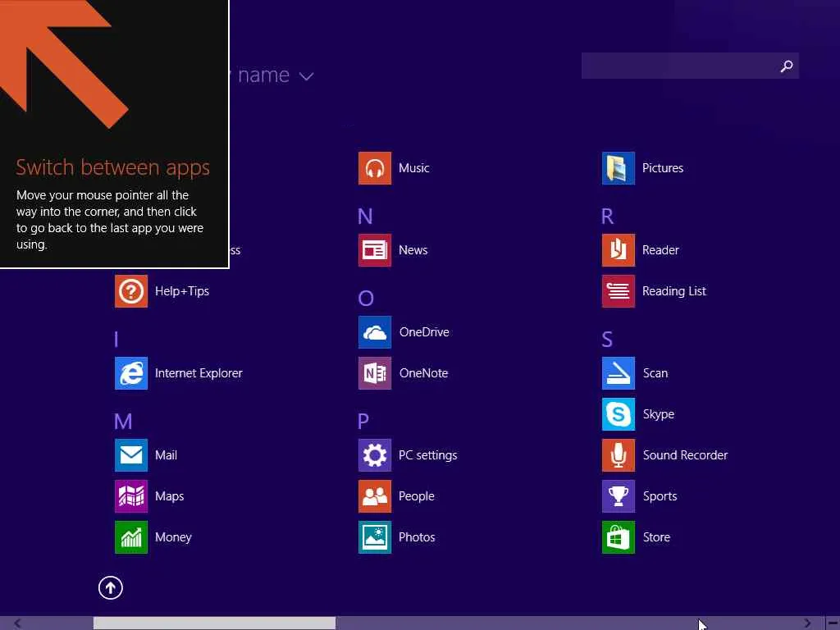Click the O letter group header

click(365, 299)
